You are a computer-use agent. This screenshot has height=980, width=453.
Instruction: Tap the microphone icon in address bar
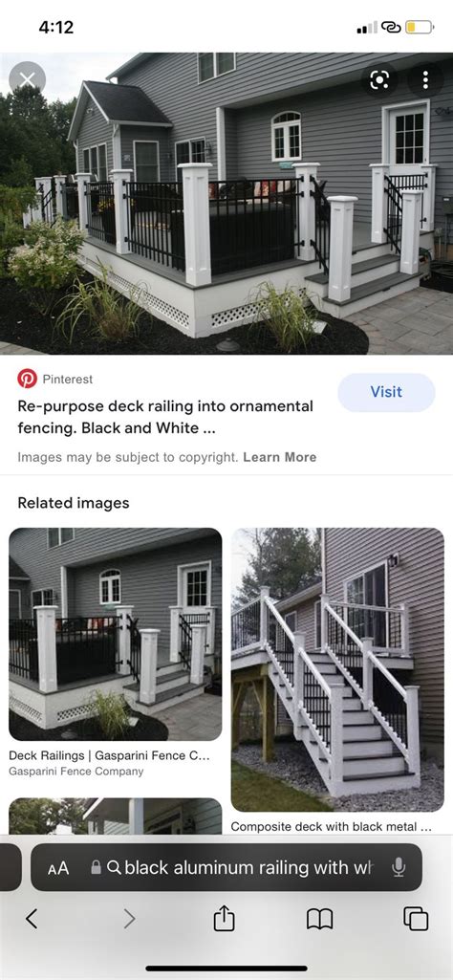point(398,867)
